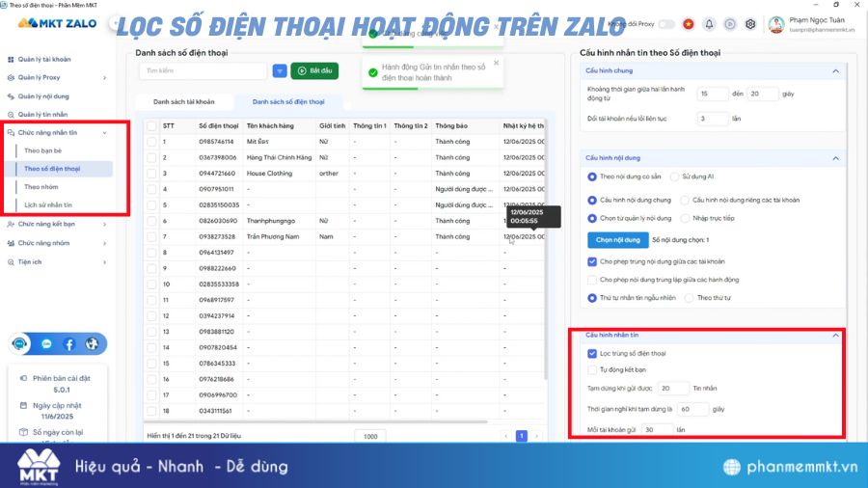Toggle the Đổi Proxy switch

tap(665, 24)
